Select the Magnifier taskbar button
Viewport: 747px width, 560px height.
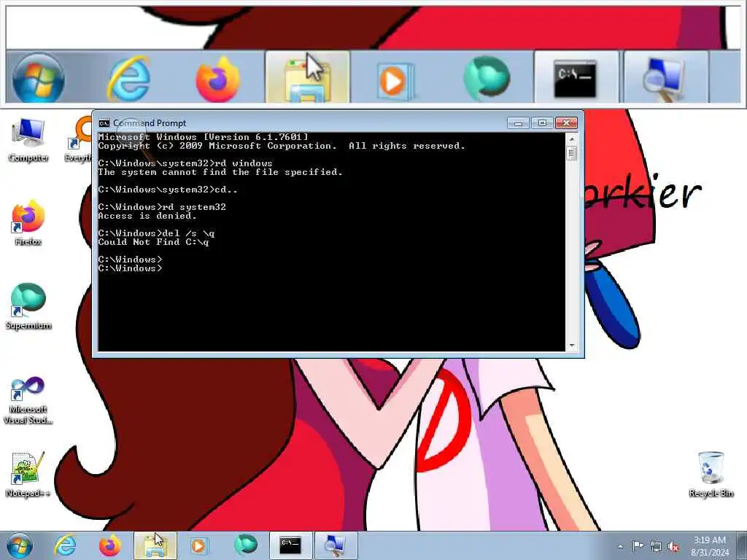pos(336,545)
